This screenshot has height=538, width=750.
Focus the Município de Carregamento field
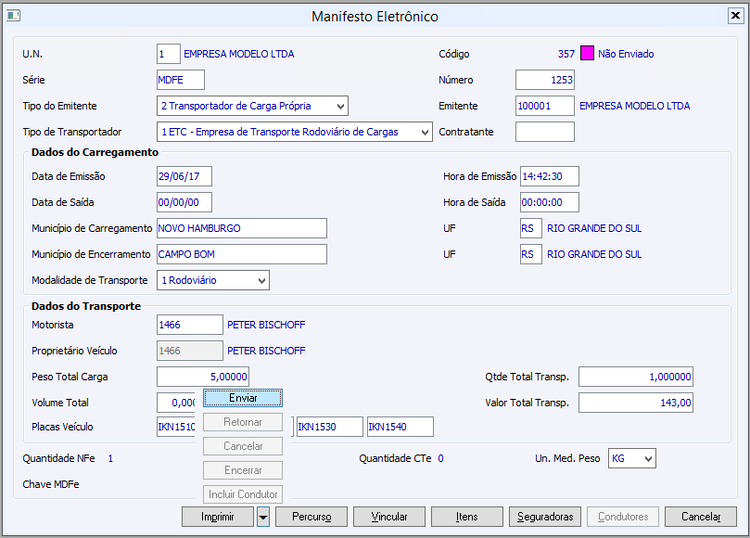(x=242, y=228)
